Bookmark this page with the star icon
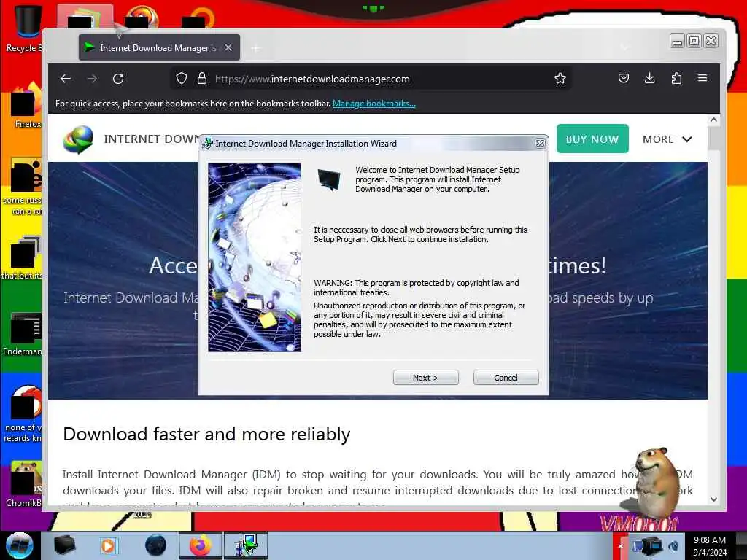747x560 pixels. click(560, 78)
